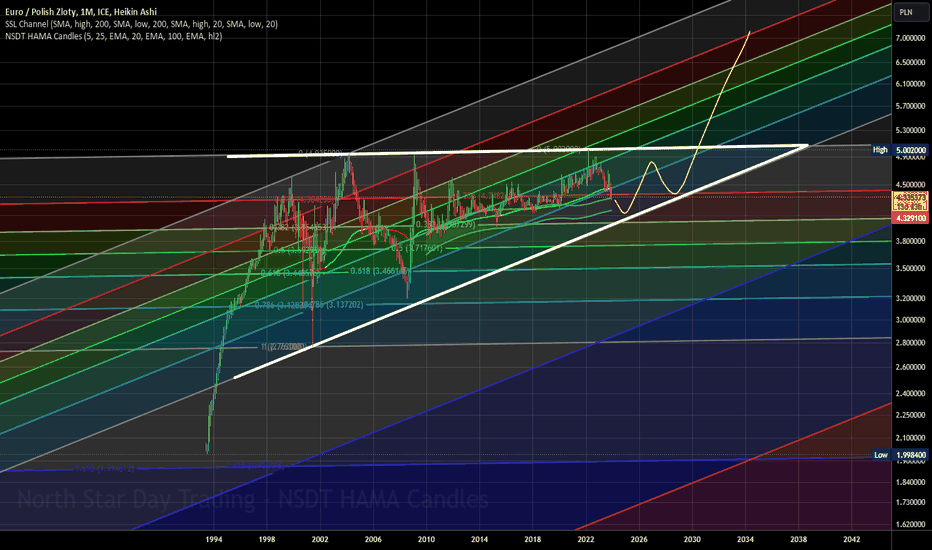Click the 7.000000 price axis label
932x550 pixels.
pos(911,38)
